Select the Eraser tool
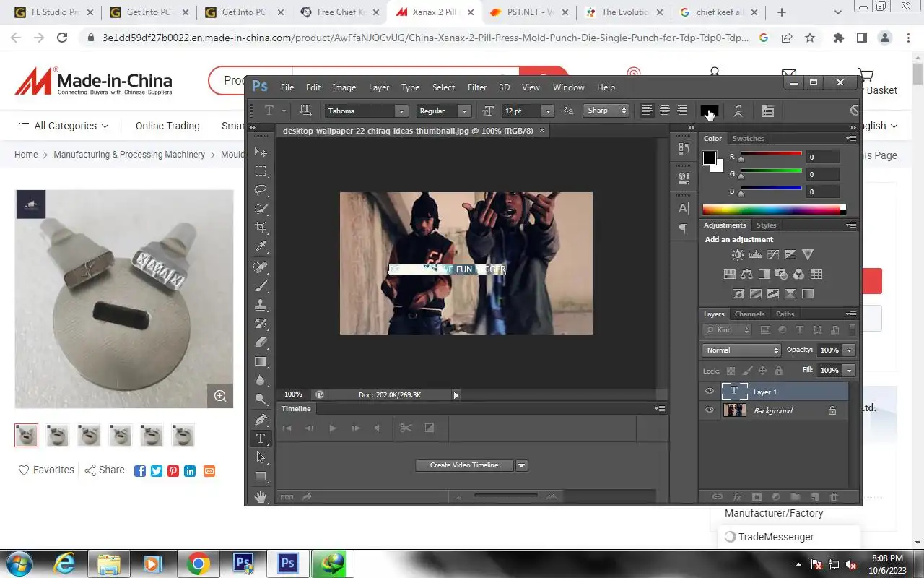924x578 pixels. pyautogui.click(x=261, y=342)
